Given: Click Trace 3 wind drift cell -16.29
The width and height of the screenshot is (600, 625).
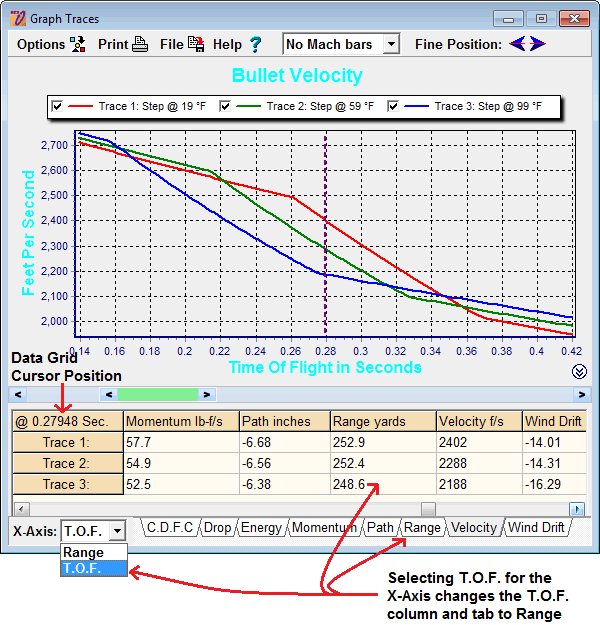Looking at the screenshot, I should (x=554, y=484).
